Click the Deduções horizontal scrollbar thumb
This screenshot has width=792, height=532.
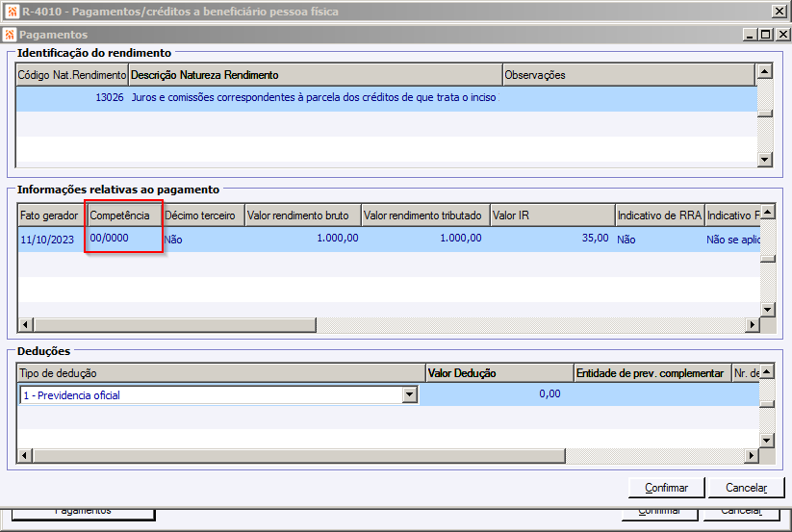tap(298, 456)
